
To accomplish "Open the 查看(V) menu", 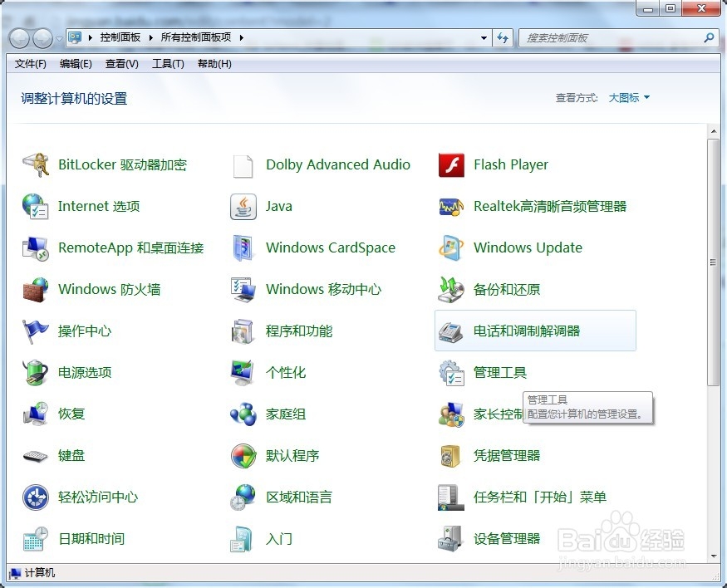I will pyautogui.click(x=121, y=64).
